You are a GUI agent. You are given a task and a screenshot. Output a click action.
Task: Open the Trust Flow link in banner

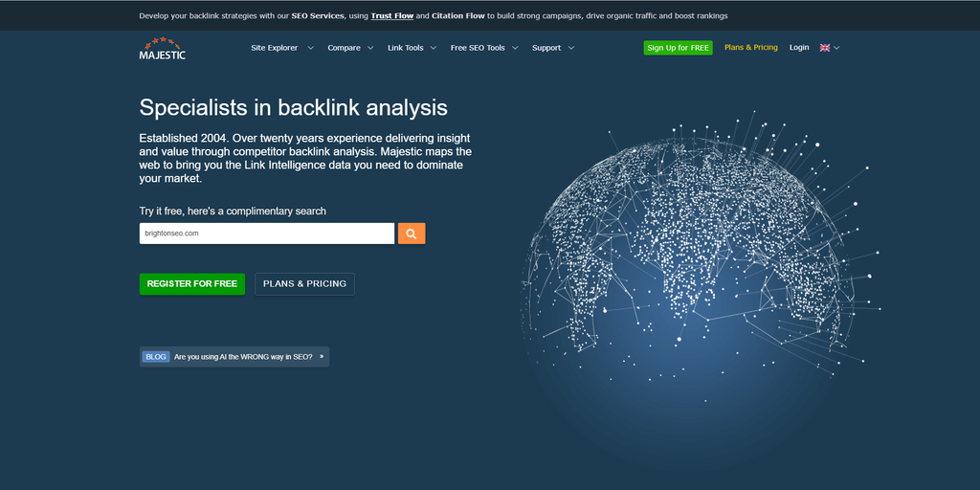(x=391, y=15)
